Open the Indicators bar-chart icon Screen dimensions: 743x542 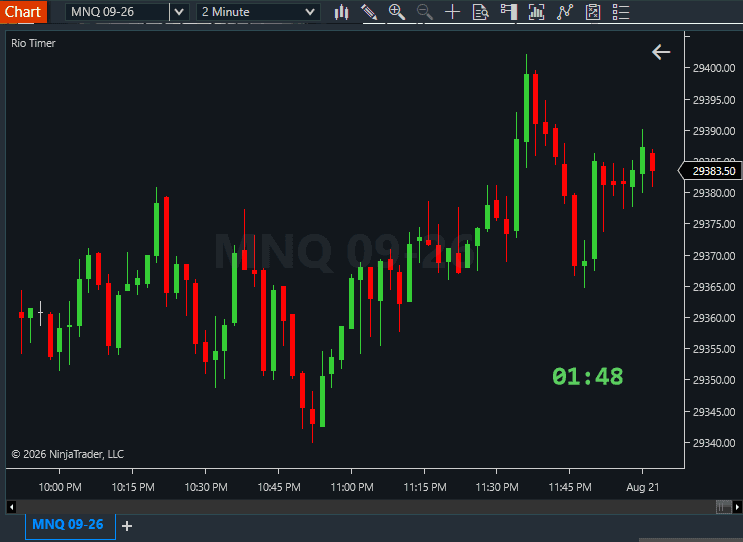click(536, 12)
